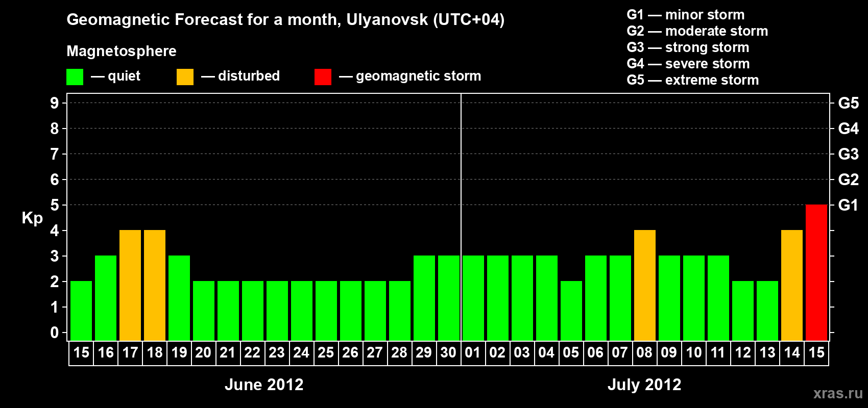The image size is (868, 408).
Task: Click the green bar for June 30
Action: click(x=449, y=298)
